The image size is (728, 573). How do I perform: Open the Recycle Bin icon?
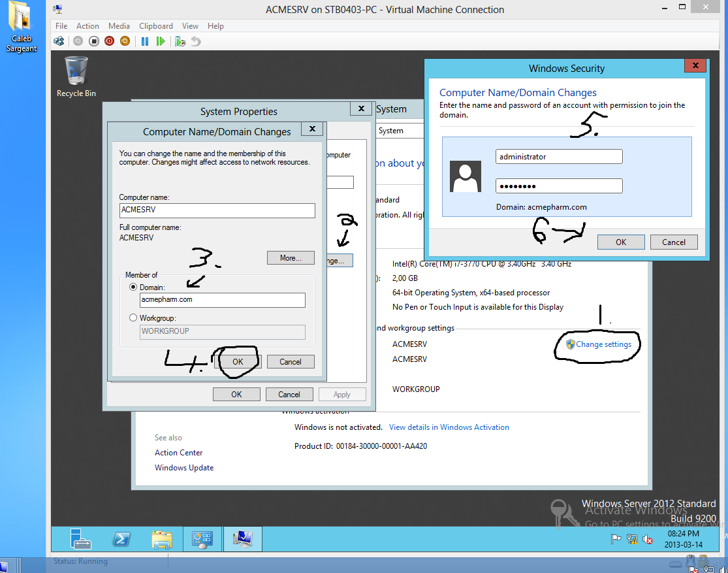pos(76,76)
